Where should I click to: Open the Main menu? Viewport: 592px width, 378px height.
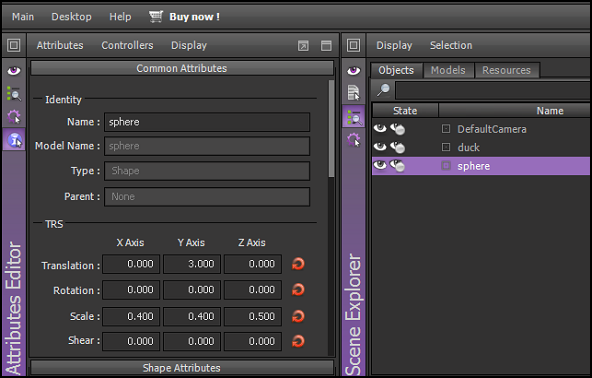pyautogui.click(x=23, y=17)
